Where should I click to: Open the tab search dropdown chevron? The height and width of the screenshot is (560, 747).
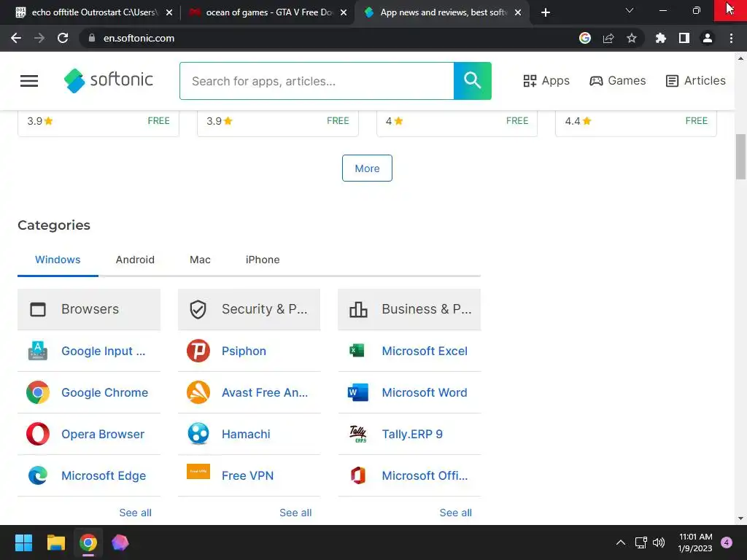click(x=630, y=10)
